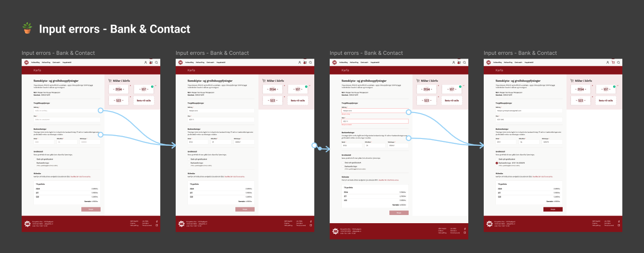Click the Höfuðbók field in the first frame
The height and width of the screenshot is (253, 644).
point(66,142)
